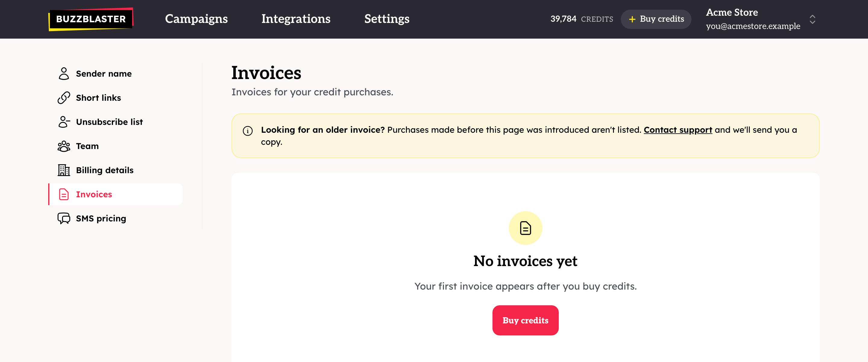This screenshot has height=362, width=868.
Task: Open the Billing details section
Action: pos(115,170)
